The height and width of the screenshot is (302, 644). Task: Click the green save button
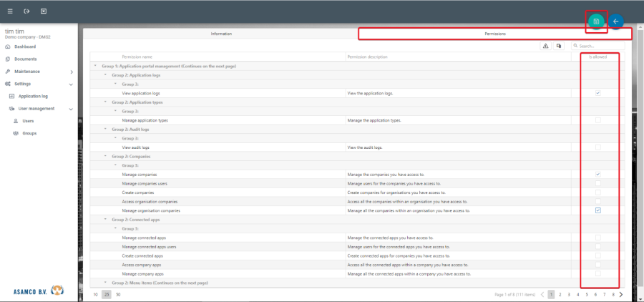[596, 21]
